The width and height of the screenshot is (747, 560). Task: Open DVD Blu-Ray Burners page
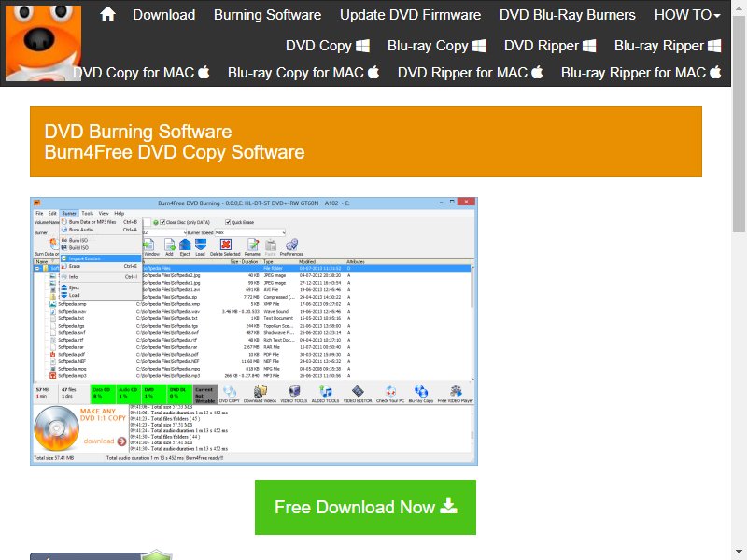(568, 15)
